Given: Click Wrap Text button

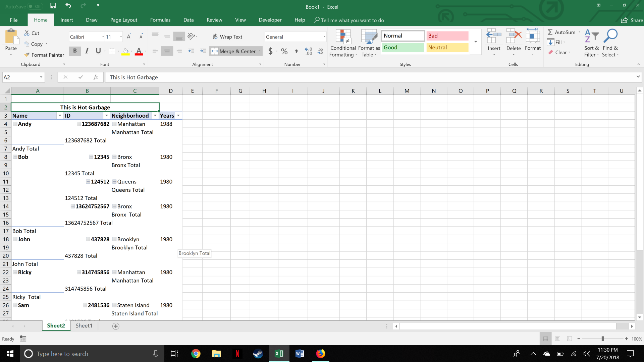Looking at the screenshot, I should coord(228,36).
